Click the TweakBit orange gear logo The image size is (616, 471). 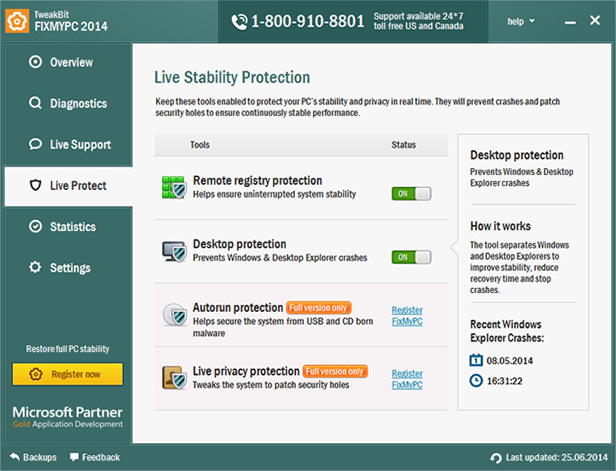(17, 20)
